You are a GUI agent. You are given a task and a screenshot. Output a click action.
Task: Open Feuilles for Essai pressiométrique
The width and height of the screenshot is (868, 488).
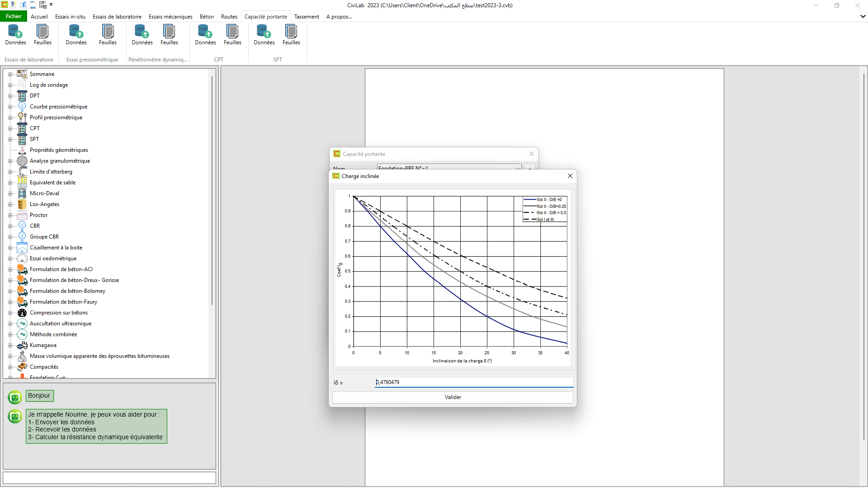coord(108,35)
